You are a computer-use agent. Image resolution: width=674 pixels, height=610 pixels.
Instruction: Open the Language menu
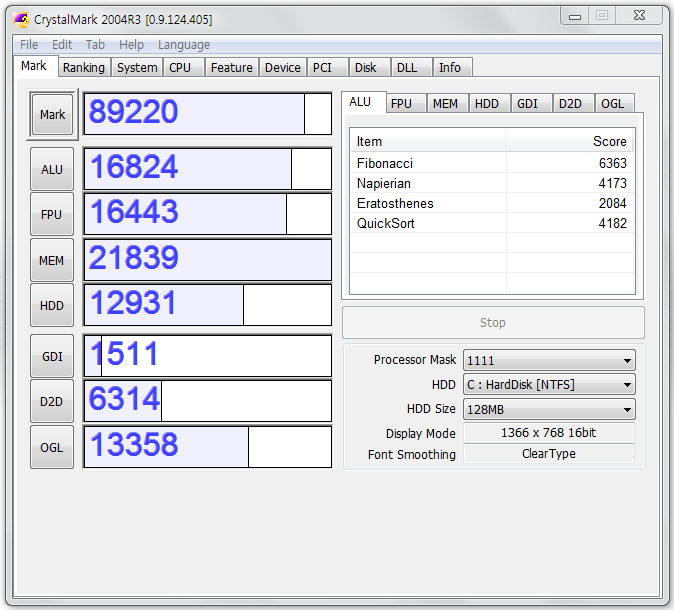(184, 45)
